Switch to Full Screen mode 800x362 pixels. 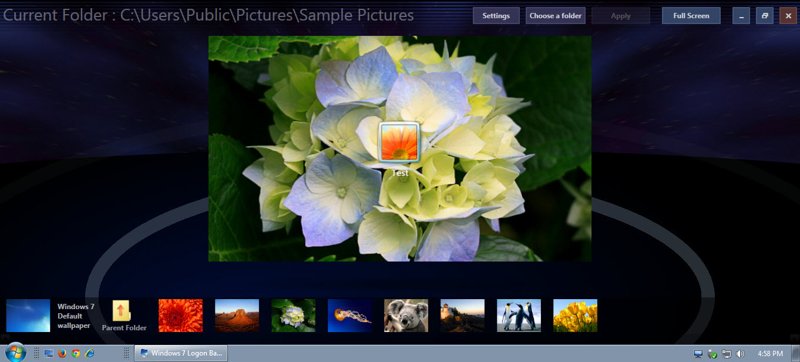point(691,16)
